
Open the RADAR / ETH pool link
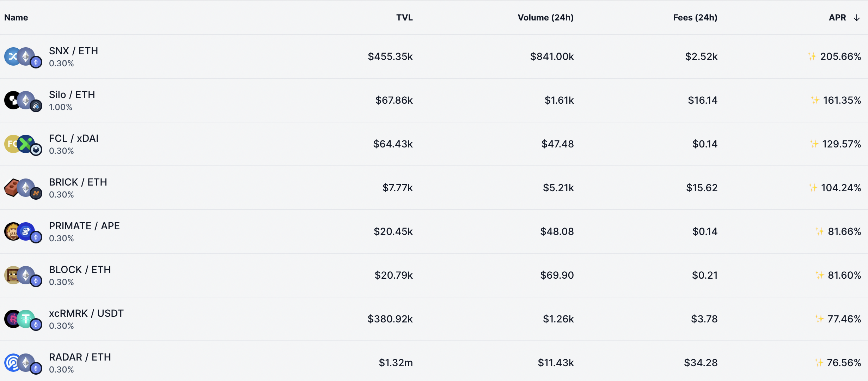(x=80, y=357)
